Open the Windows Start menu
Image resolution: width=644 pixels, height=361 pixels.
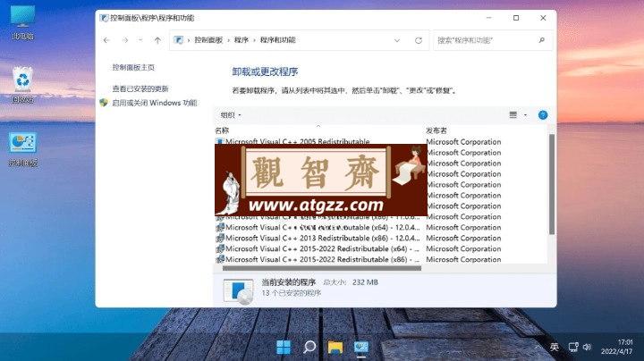pos(284,347)
